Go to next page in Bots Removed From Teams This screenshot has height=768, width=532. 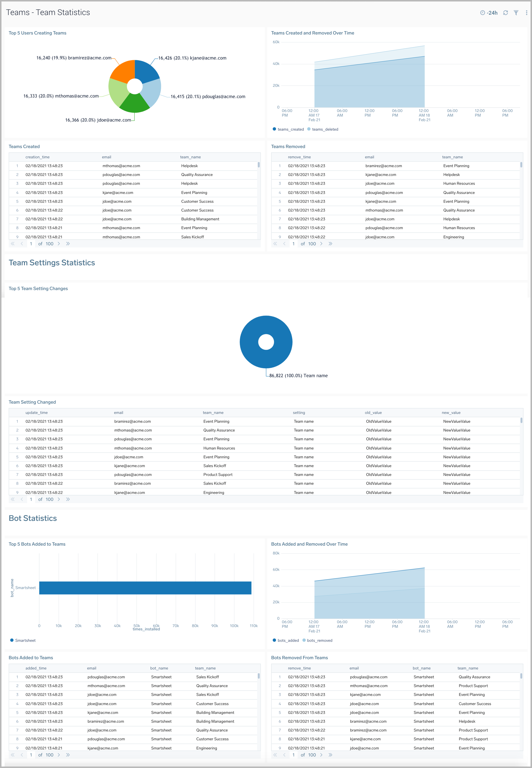[321, 755]
